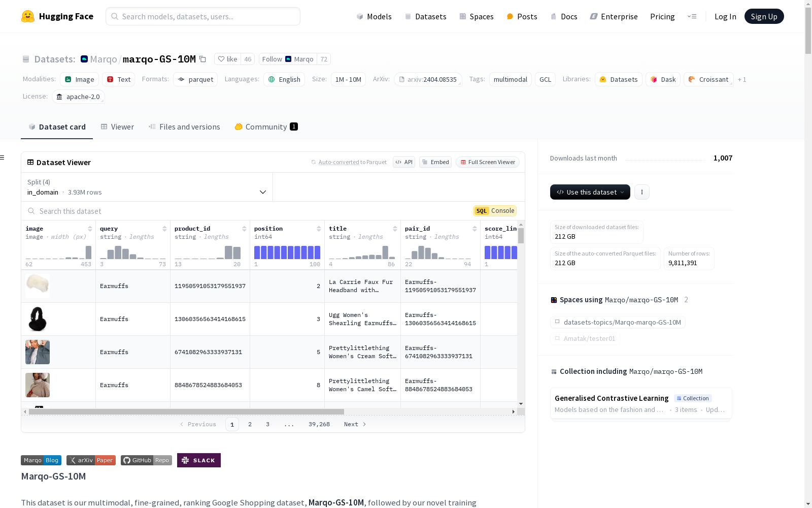This screenshot has width=812, height=508.
Task: Open three-dot options next to Use this dataset
Action: [642, 192]
